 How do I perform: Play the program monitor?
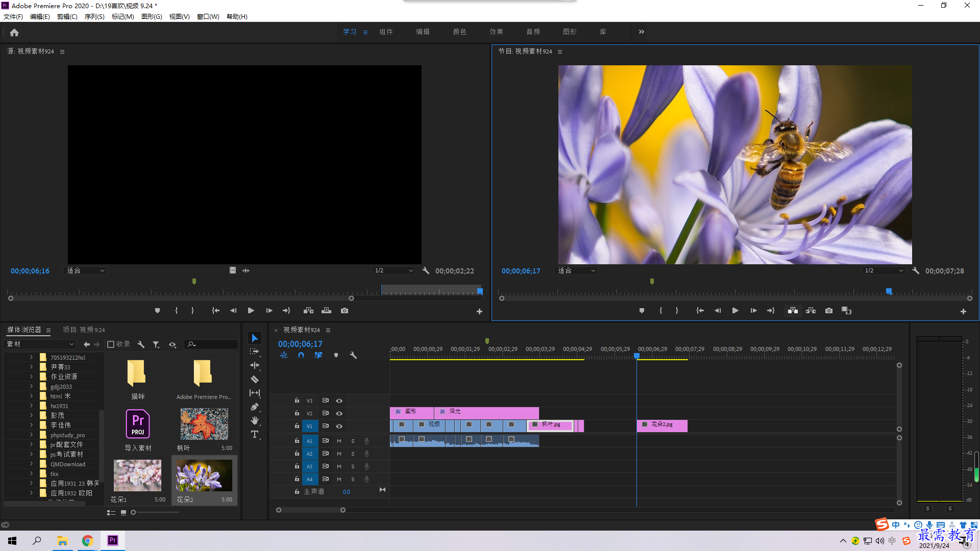(736, 311)
